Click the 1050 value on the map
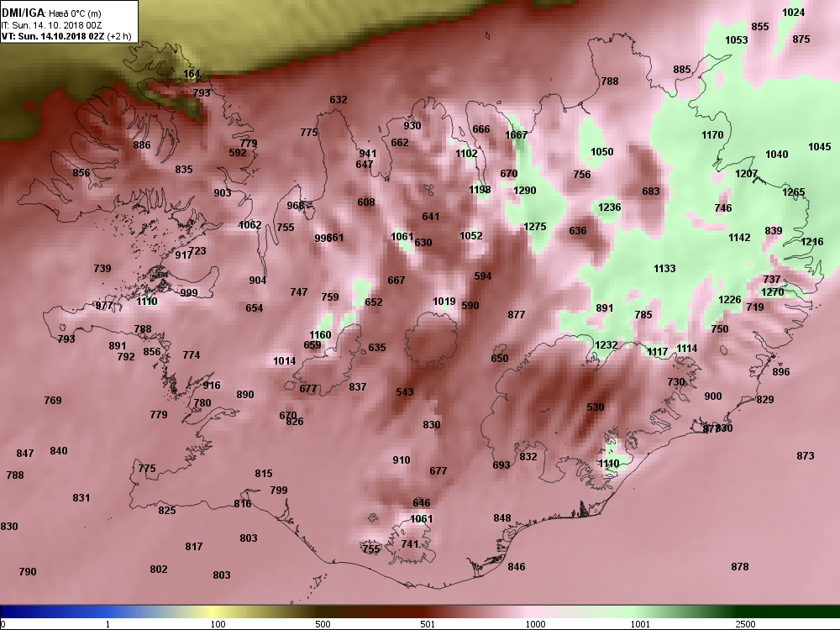Image resolution: width=840 pixels, height=630 pixels. pos(601,152)
